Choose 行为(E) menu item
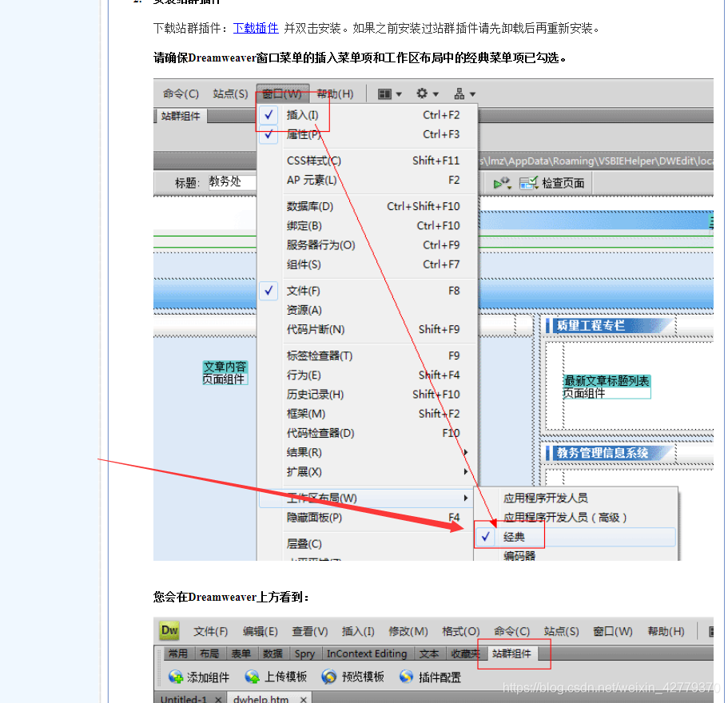Screen dimensions: 728x703 click(x=368, y=375)
